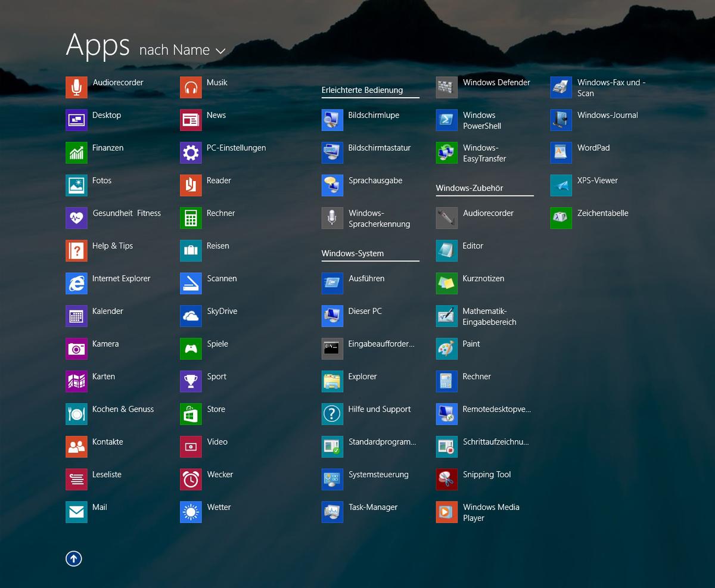Viewport: 715px width, 588px height.
Task: Open the Kurznotizen sticky notes icon
Action: (x=447, y=284)
